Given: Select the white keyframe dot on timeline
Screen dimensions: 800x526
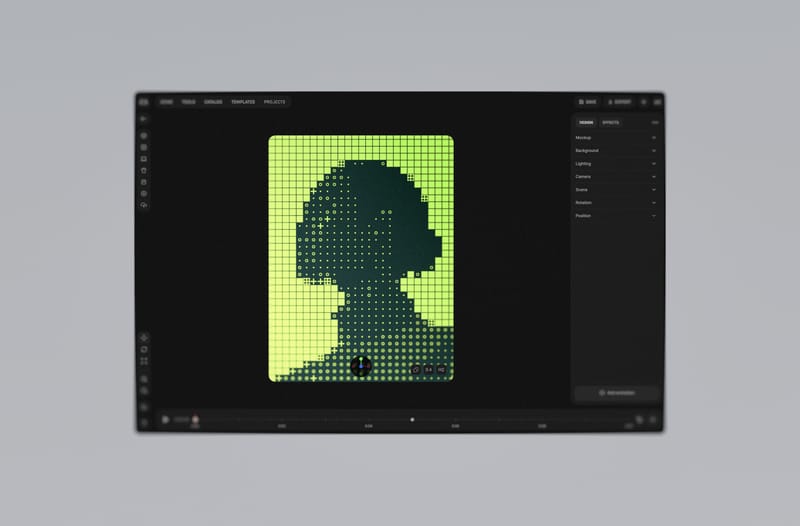Looking at the screenshot, I should tap(412, 419).
